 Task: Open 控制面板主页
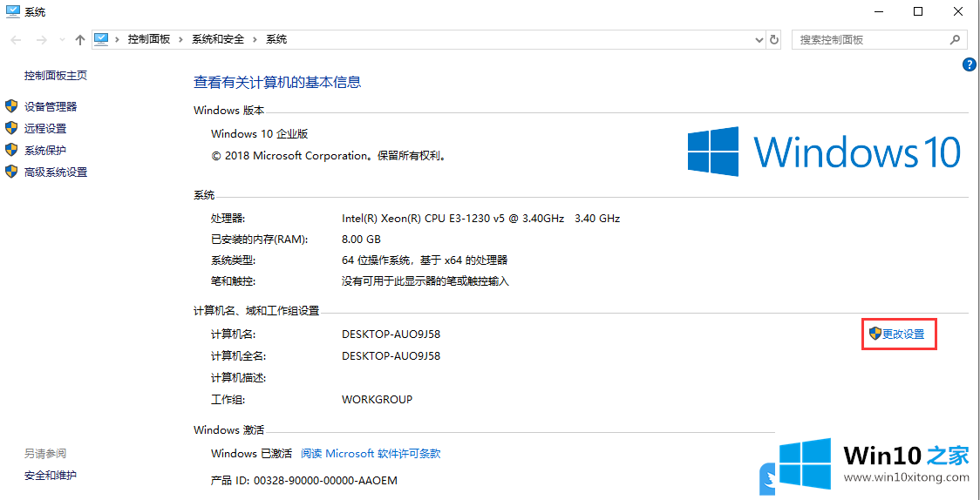(x=56, y=76)
